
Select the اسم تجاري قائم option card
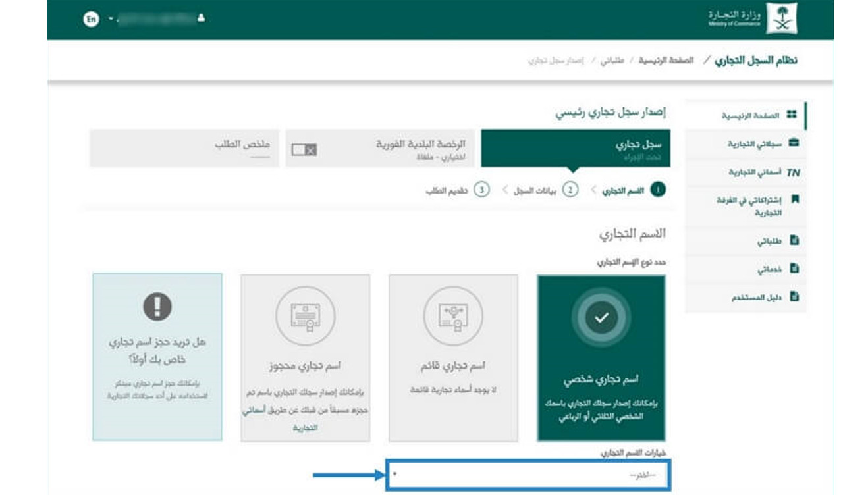tap(453, 358)
